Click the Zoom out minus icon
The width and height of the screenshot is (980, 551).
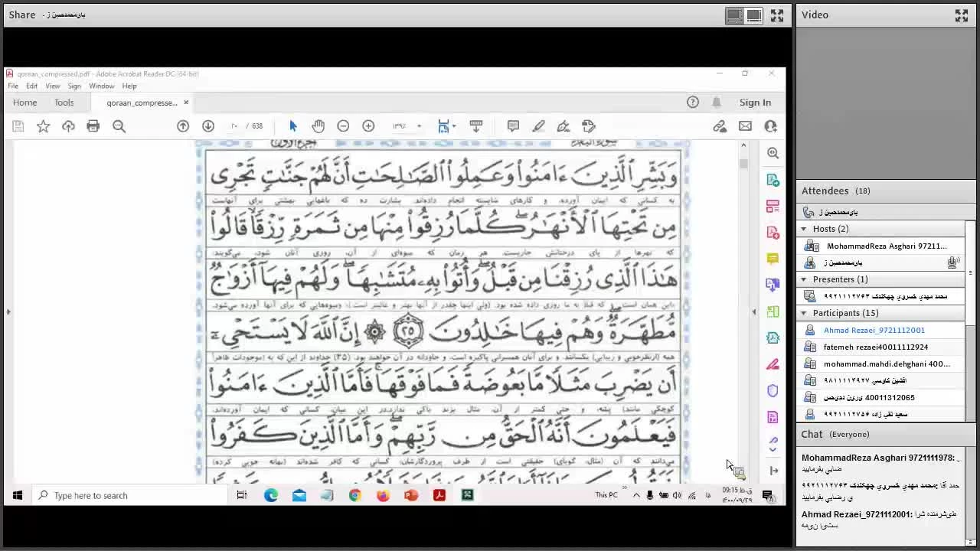pyautogui.click(x=343, y=126)
